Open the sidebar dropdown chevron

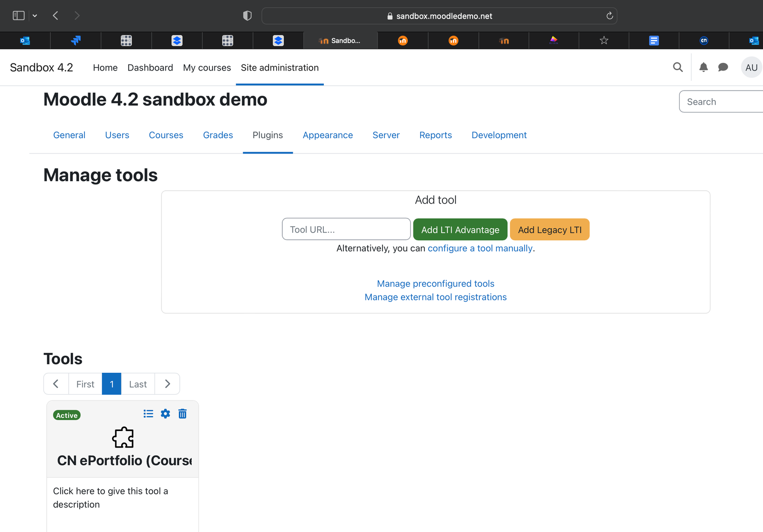(x=35, y=16)
